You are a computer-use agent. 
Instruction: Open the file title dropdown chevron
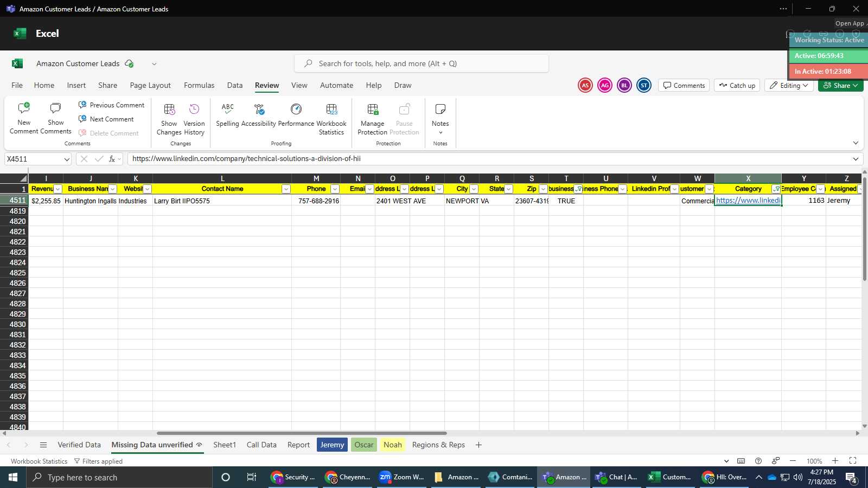point(154,63)
